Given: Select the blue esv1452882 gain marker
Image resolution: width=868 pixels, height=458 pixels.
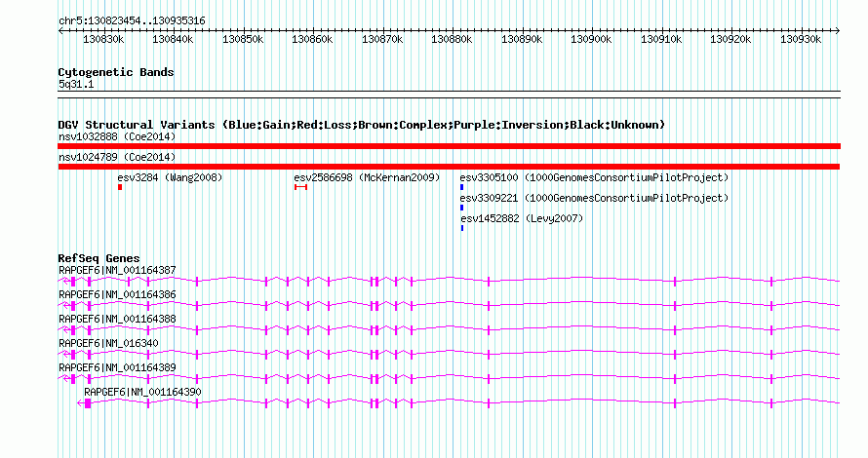Looking at the screenshot, I should [462, 228].
